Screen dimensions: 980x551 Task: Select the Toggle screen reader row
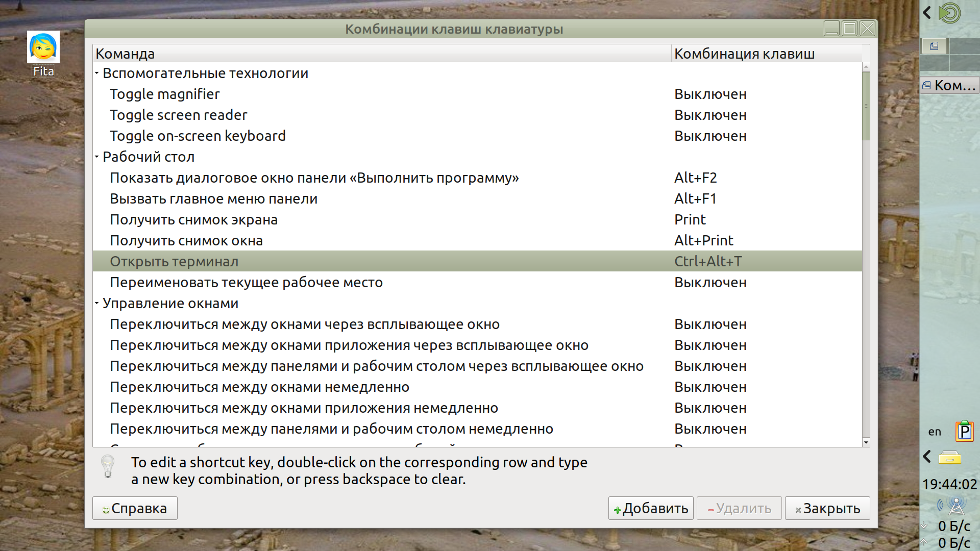(x=178, y=115)
